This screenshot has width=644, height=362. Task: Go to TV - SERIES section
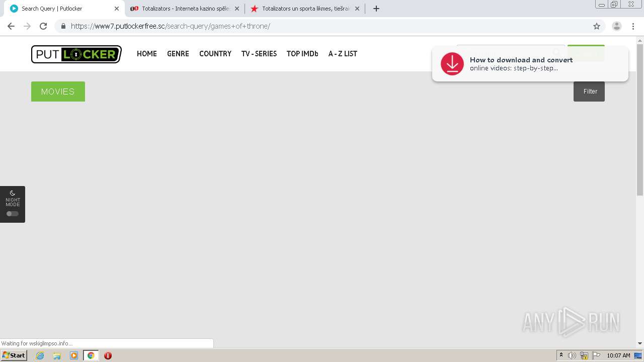[259, 54]
